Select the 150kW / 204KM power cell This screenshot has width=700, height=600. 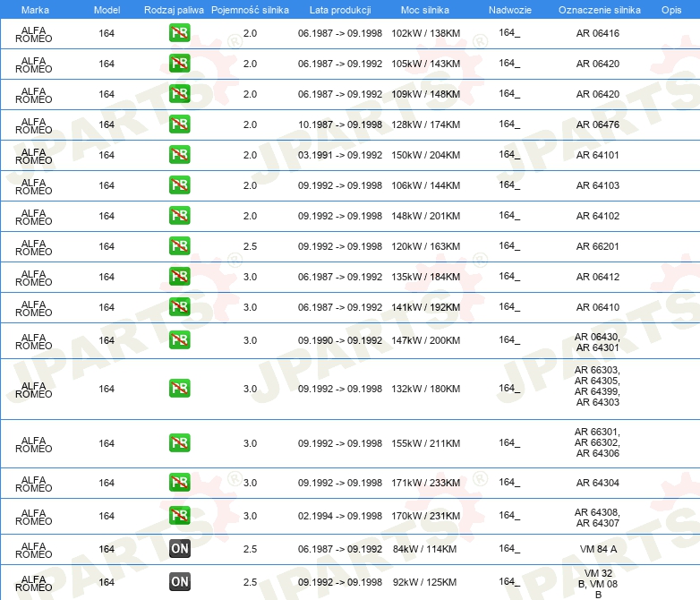[425, 155]
